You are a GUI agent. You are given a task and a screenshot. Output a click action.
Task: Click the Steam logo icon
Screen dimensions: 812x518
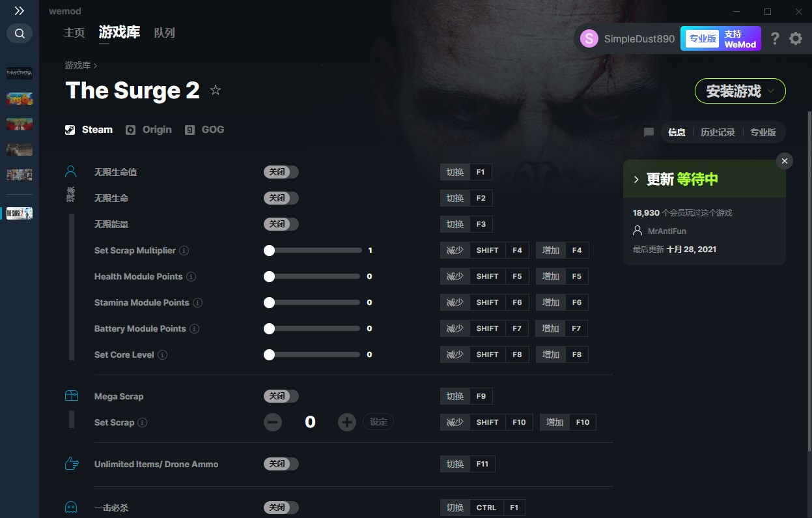pos(70,130)
